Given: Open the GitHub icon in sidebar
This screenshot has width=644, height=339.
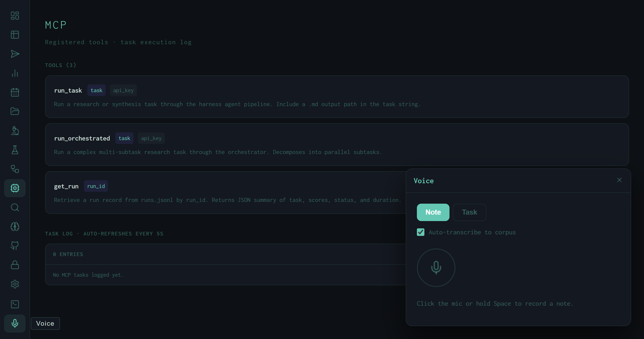Looking at the screenshot, I should 15,246.
